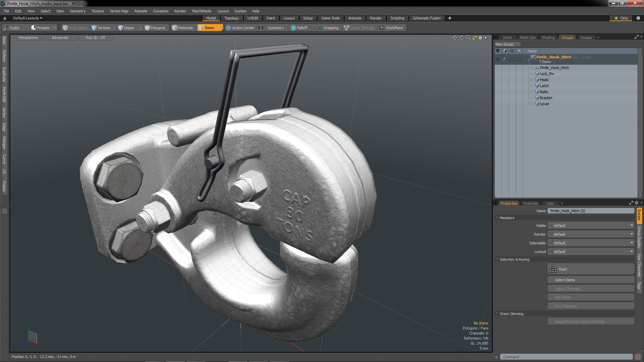Expand the Pintle_Hook_Hitch group tree
This screenshot has width=644, height=362.
click(x=529, y=57)
